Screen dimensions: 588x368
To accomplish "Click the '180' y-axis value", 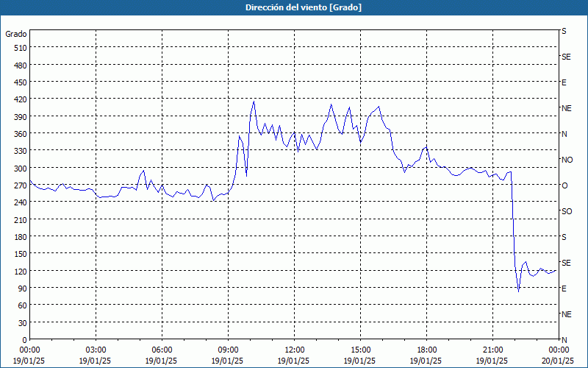I will 21,237.
